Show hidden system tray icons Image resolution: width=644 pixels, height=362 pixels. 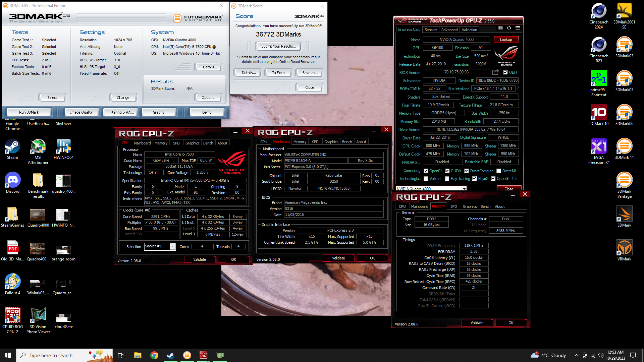click(576, 355)
